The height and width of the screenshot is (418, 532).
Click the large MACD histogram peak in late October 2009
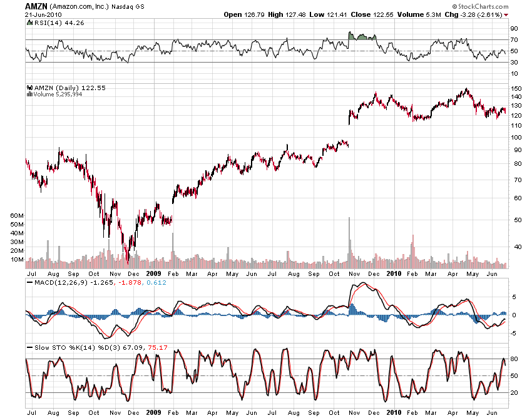(352, 309)
